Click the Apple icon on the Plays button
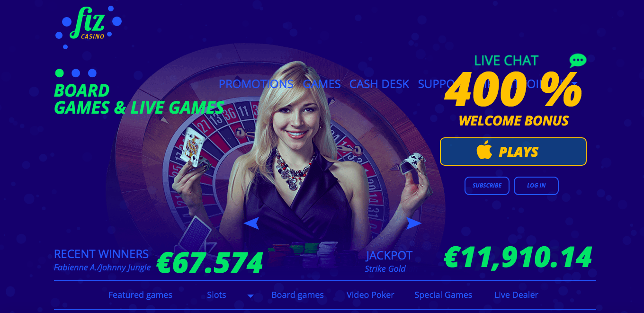 (x=484, y=152)
